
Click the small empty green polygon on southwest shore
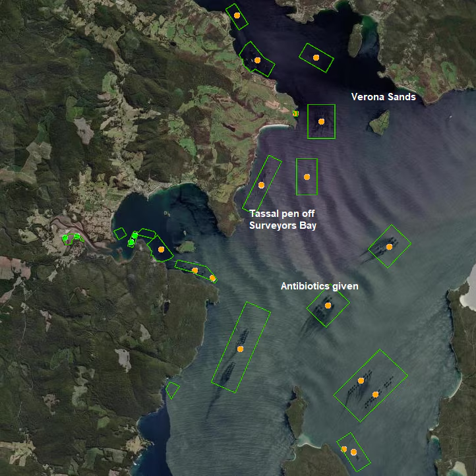point(173,390)
